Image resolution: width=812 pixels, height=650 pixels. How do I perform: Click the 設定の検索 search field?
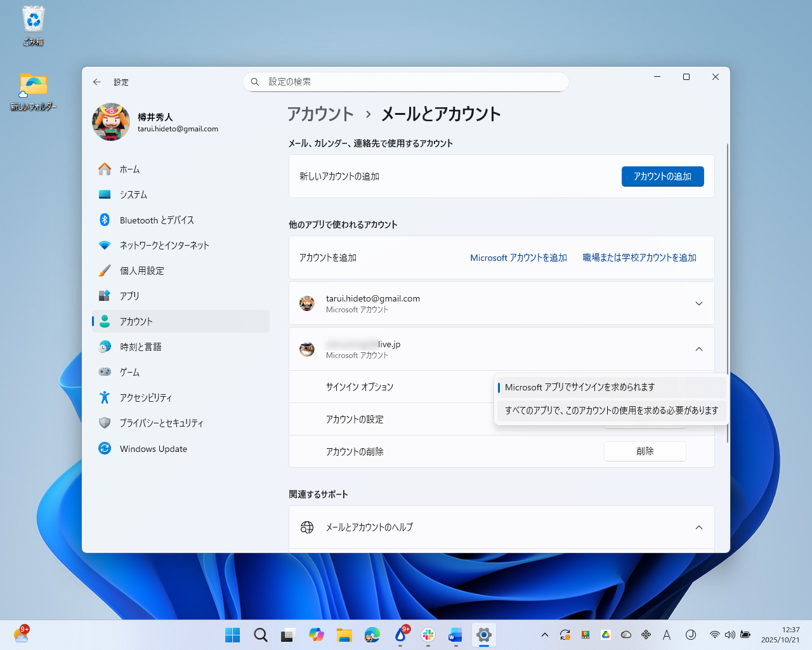(406, 82)
